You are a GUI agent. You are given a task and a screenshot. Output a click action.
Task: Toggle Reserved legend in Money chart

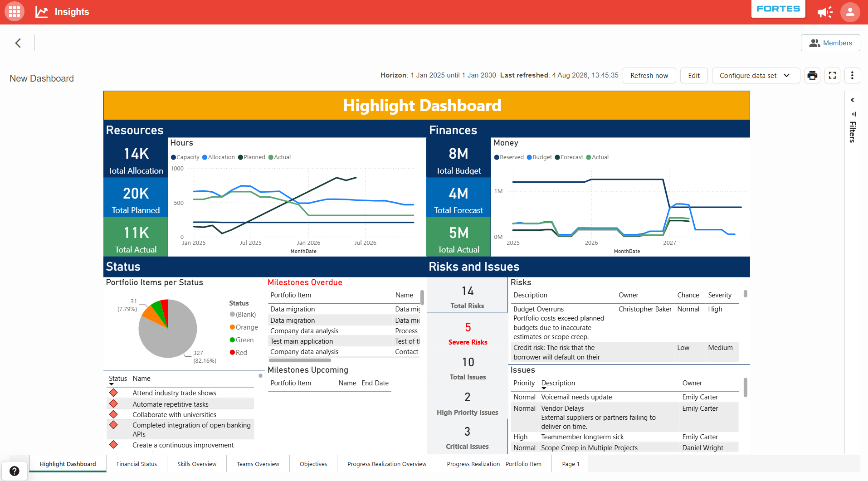[x=509, y=157]
